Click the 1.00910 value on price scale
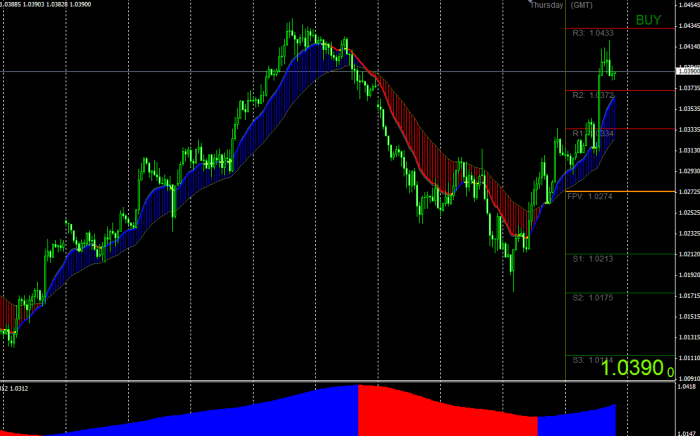 click(689, 379)
